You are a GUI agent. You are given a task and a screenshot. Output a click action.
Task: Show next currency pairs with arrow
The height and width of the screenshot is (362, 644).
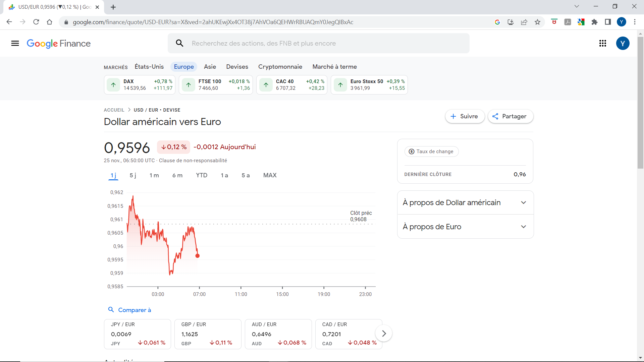[x=384, y=334]
